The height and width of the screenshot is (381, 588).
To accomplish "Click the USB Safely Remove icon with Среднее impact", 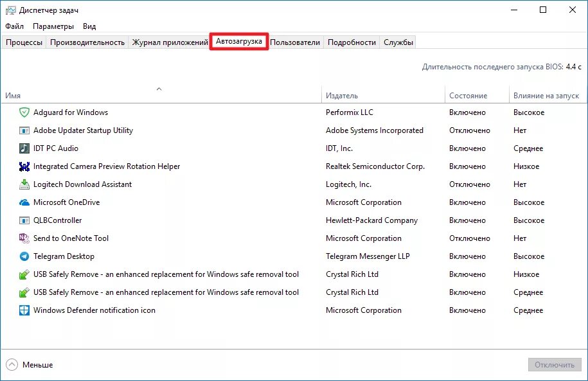I will [24, 292].
